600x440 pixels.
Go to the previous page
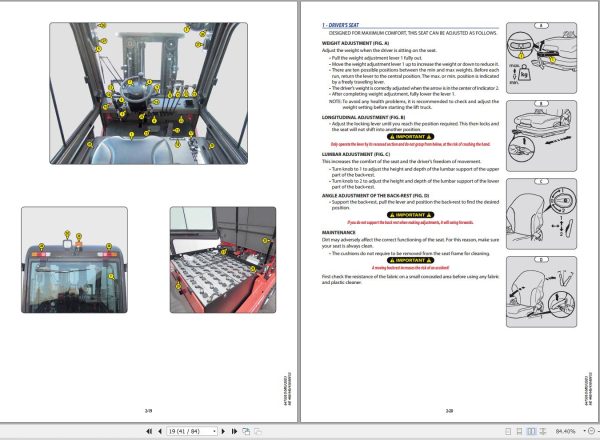click(160, 431)
